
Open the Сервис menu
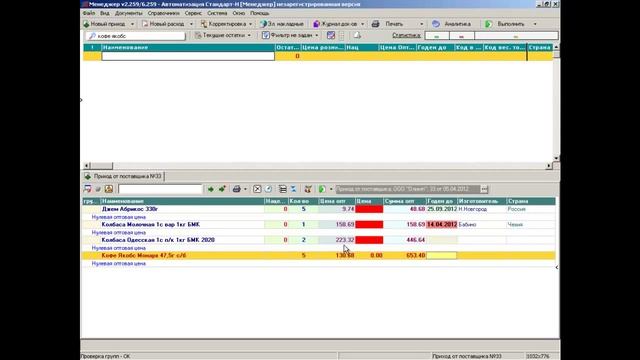click(193, 13)
